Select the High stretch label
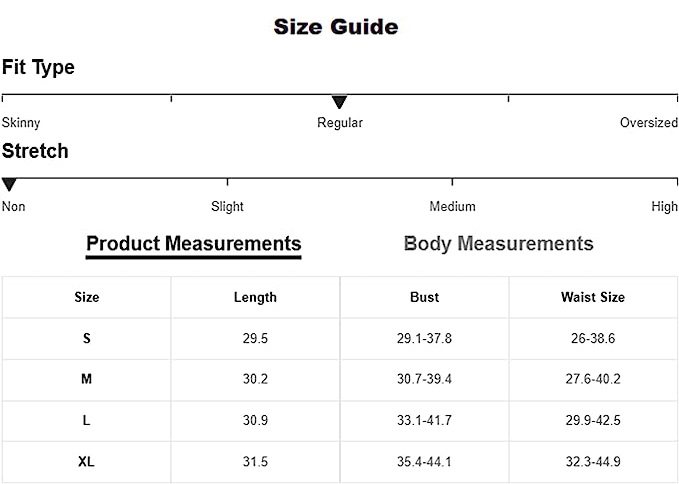The width and height of the screenshot is (679, 484). [664, 207]
